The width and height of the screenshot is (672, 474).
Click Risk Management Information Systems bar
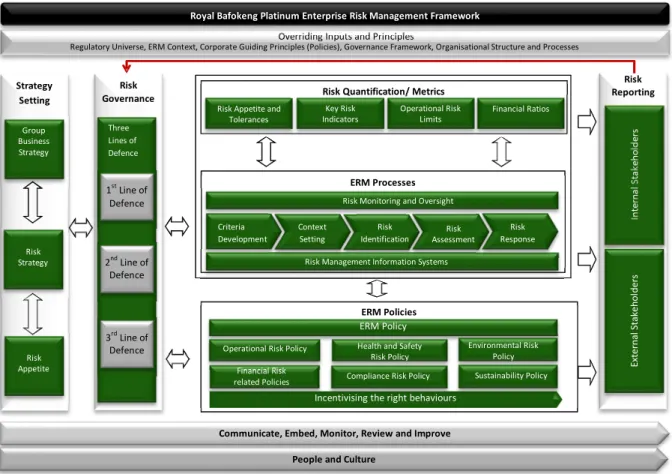coord(382,261)
